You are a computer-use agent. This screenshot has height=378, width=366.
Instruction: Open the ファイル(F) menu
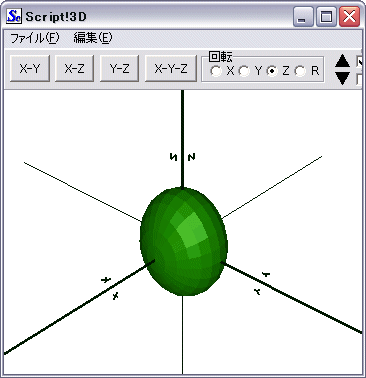pos(35,38)
